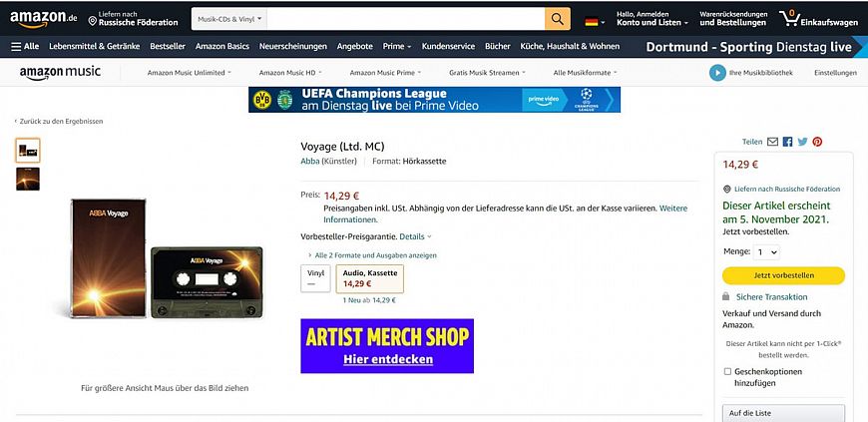Click the Amazon.de logo
Image resolution: width=868 pixels, height=422 pixels.
[44, 19]
